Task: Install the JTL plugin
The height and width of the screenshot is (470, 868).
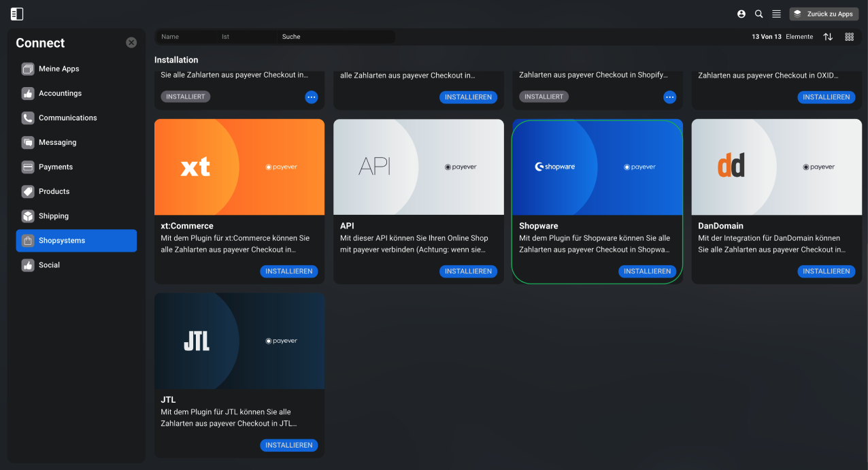Action: click(x=288, y=446)
